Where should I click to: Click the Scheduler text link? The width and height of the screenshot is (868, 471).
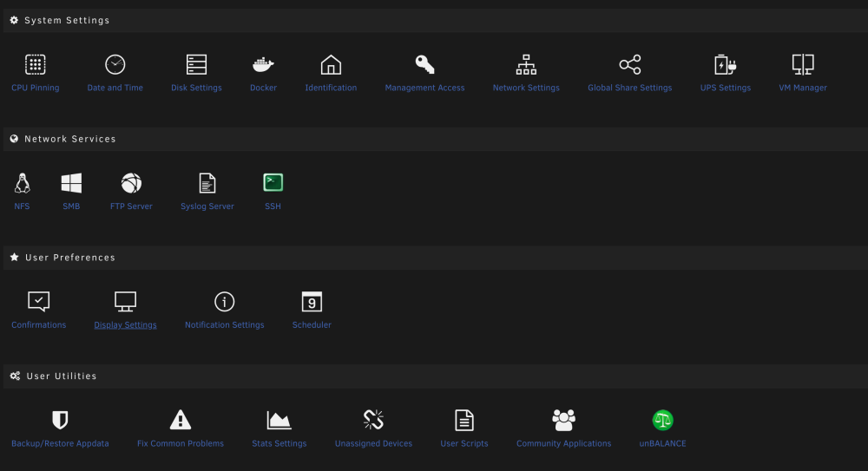pos(312,325)
